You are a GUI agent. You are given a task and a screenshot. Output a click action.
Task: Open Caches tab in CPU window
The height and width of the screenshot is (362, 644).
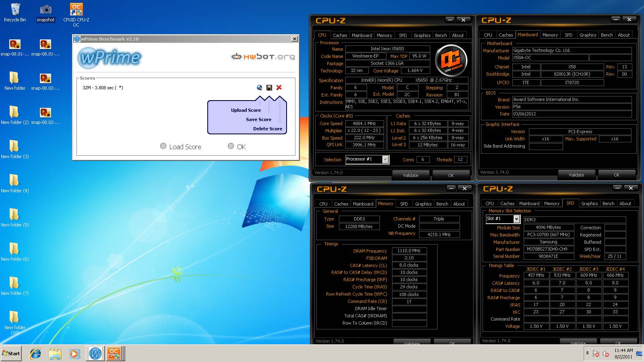click(340, 35)
